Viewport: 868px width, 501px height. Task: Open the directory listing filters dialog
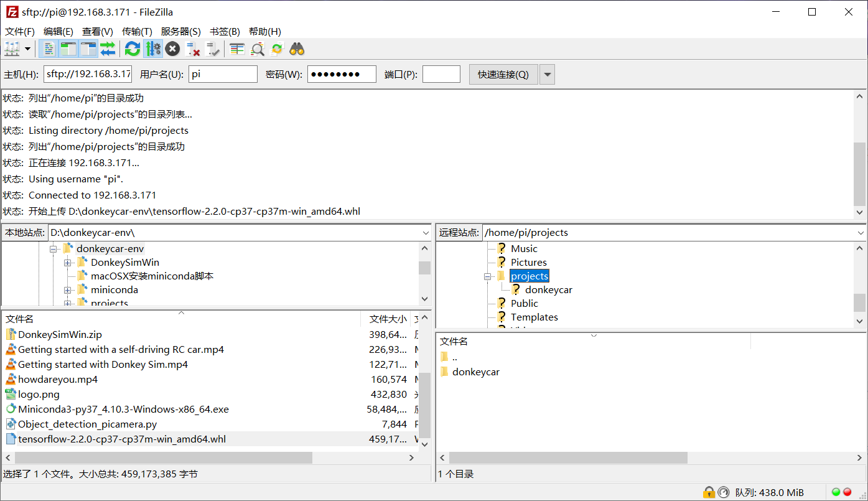click(237, 49)
